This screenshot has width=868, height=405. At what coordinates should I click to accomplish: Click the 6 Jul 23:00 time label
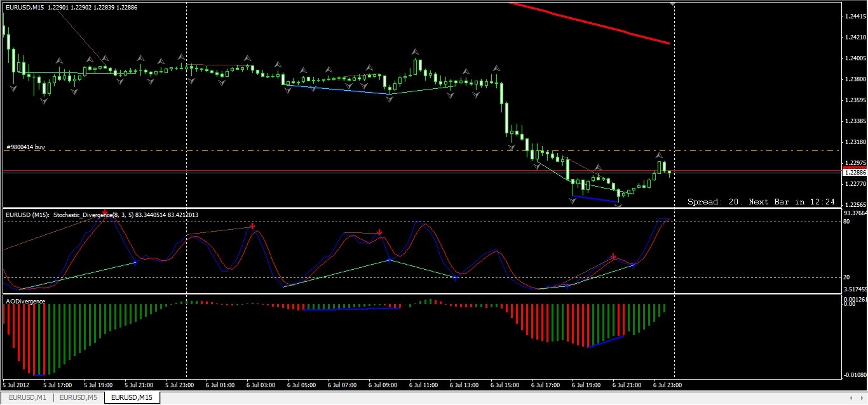point(668,385)
